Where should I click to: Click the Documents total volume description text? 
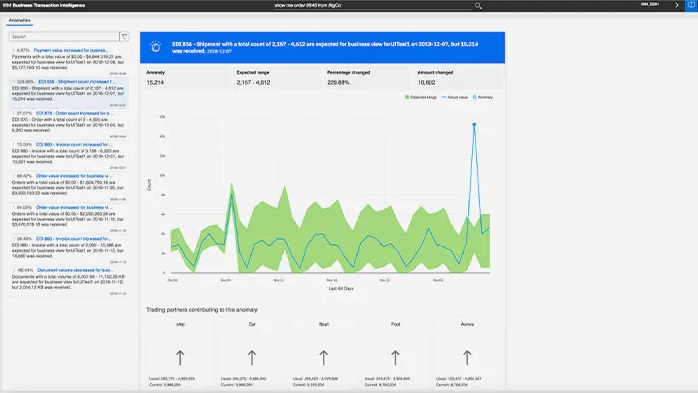(68, 282)
